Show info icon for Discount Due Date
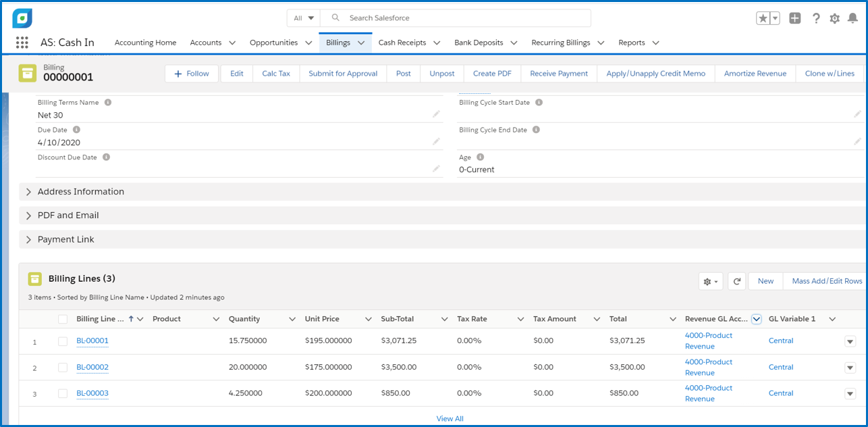 [x=107, y=157]
